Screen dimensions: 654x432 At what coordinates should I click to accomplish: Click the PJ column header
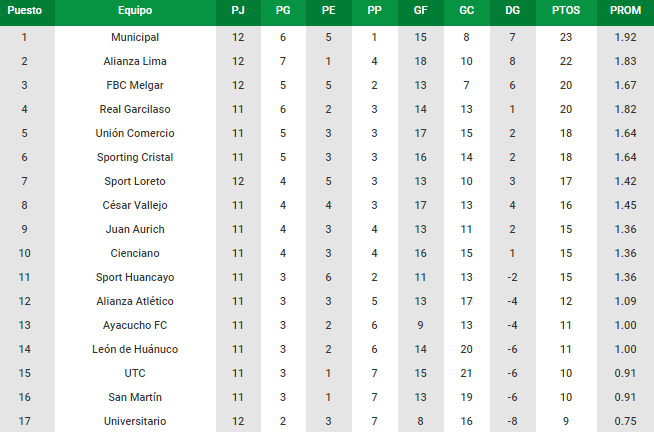pos(238,10)
